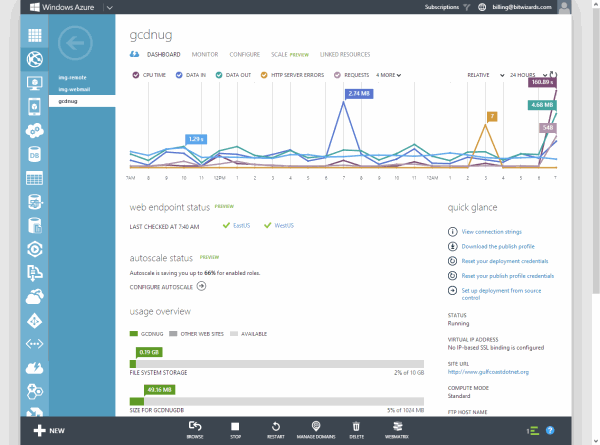Click New button at bottom left

[x=49, y=430]
